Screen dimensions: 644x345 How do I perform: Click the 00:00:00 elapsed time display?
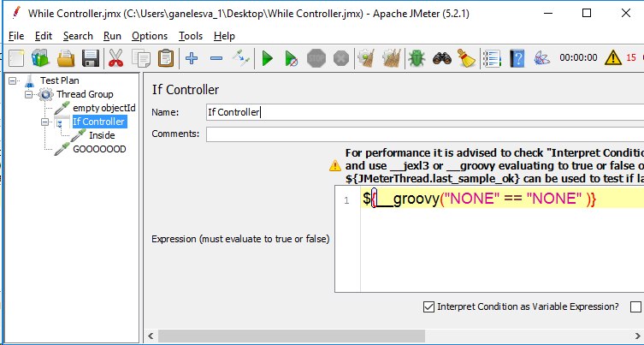point(578,57)
